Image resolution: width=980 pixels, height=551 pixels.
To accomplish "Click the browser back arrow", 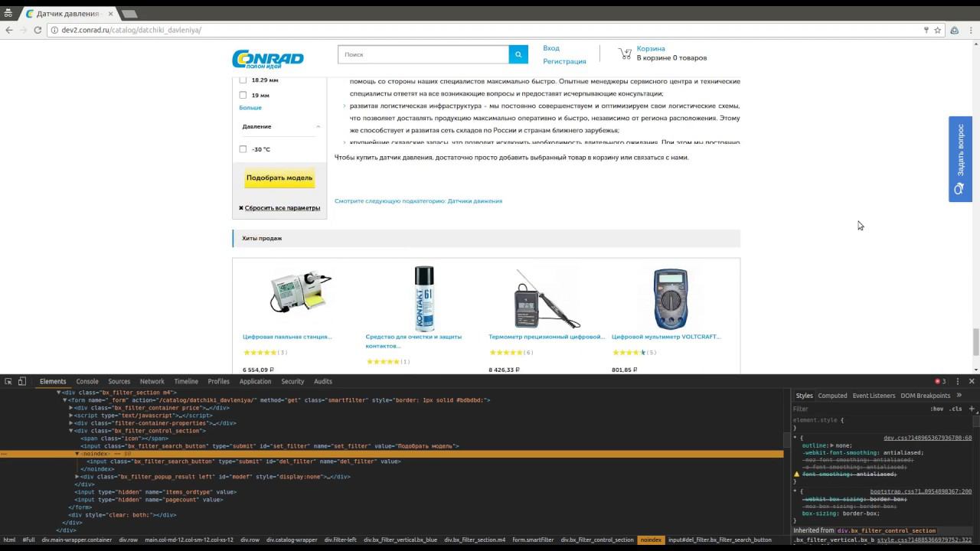I will 9,30.
